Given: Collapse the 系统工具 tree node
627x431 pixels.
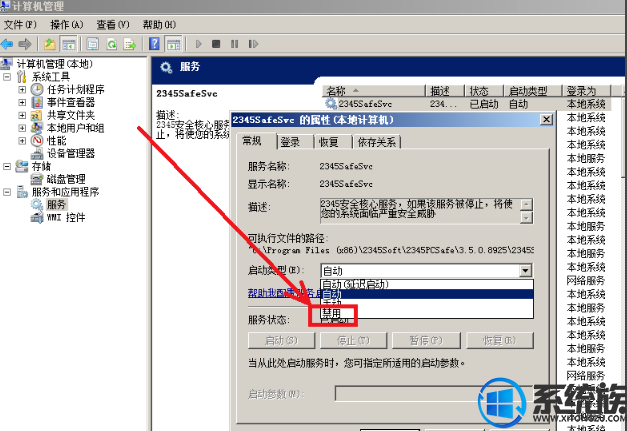Looking at the screenshot, I should [7, 76].
